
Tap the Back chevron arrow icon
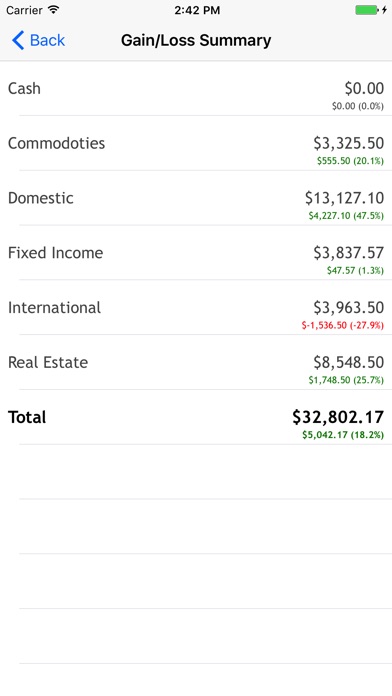(18, 40)
